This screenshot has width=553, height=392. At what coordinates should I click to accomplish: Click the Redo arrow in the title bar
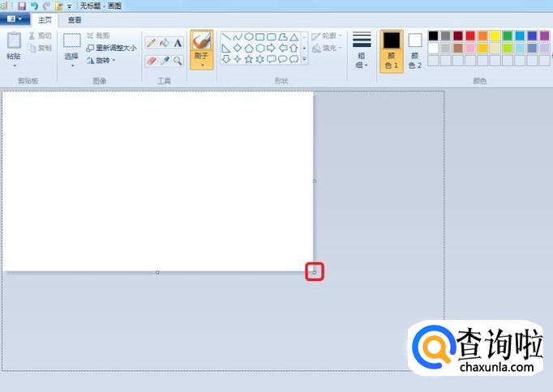click(x=46, y=6)
